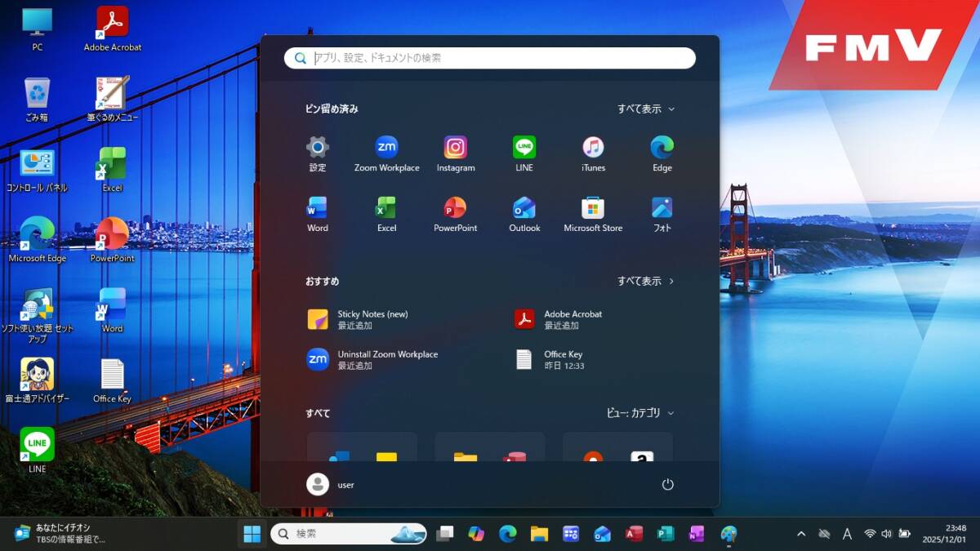Open the ビュー: カテゴリ view dropdown
The width and height of the screenshot is (980, 551).
coord(640,413)
